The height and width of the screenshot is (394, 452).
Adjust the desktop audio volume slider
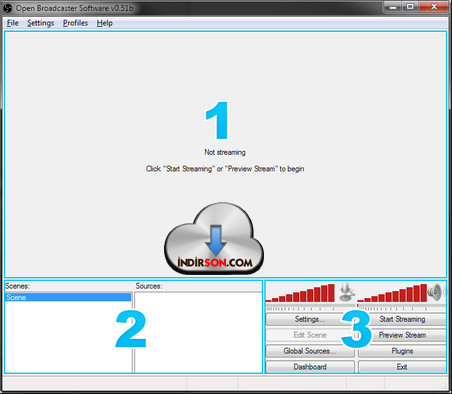[401, 307]
